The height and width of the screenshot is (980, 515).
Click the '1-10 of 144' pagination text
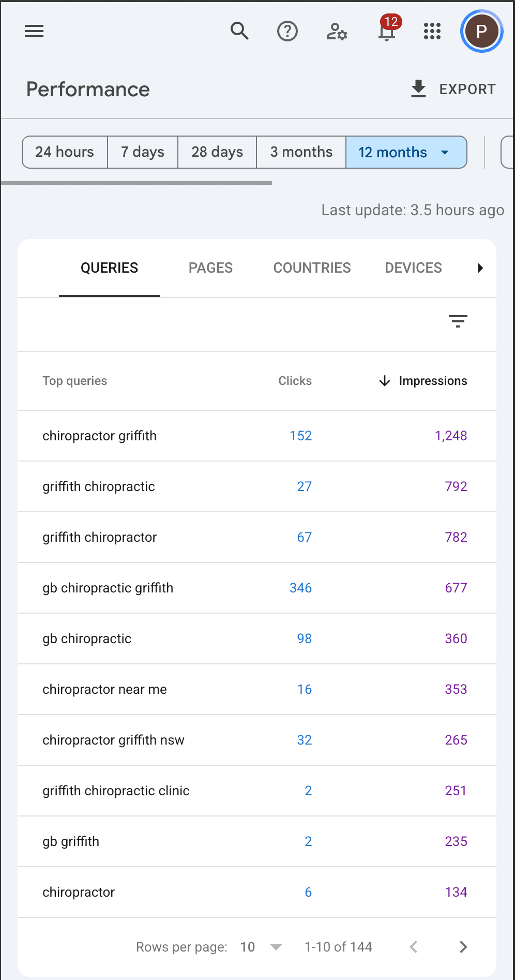338,947
